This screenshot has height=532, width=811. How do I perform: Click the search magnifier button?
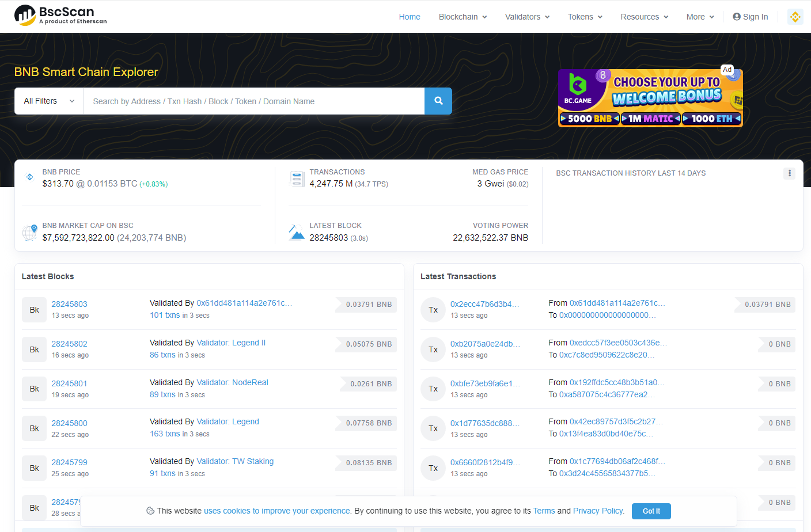click(x=438, y=101)
